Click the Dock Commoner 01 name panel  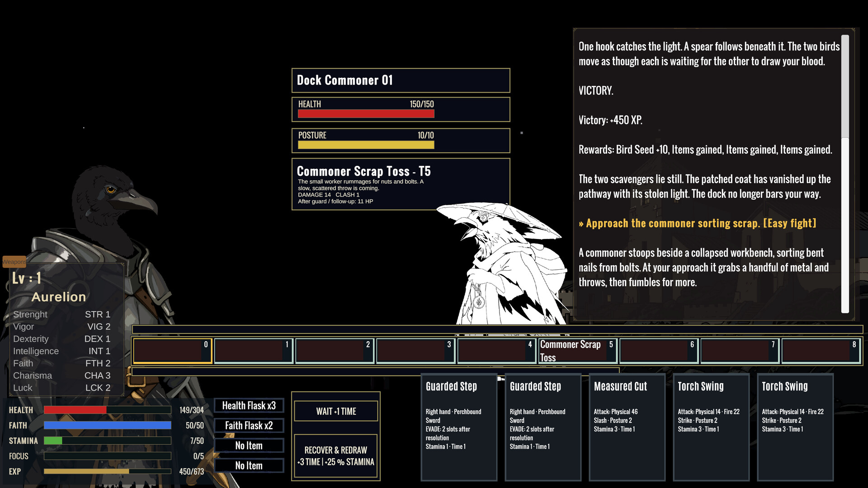point(401,80)
